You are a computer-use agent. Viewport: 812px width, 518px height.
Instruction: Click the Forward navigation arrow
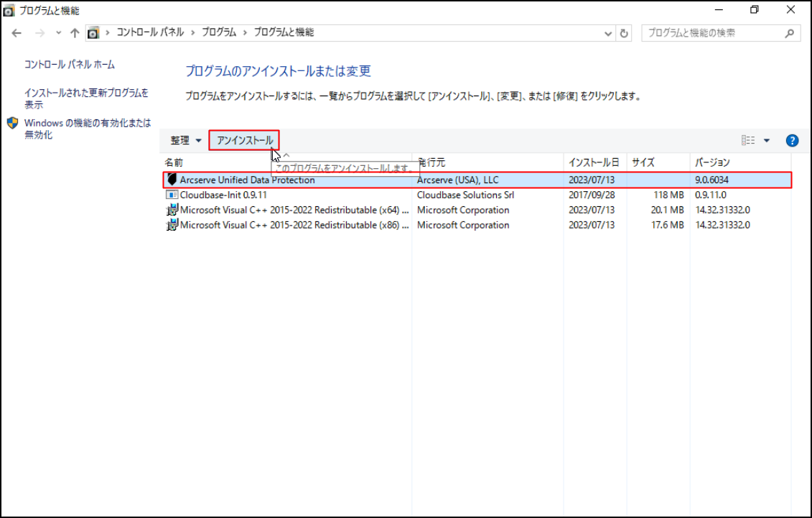tap(39, 33)
